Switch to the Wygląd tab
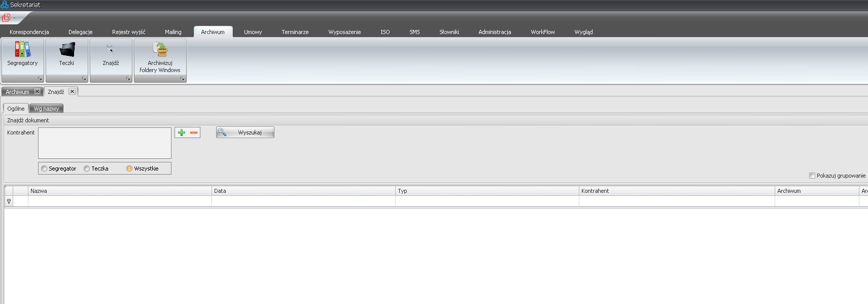868x304 pixels. click(x=583, y=32)
